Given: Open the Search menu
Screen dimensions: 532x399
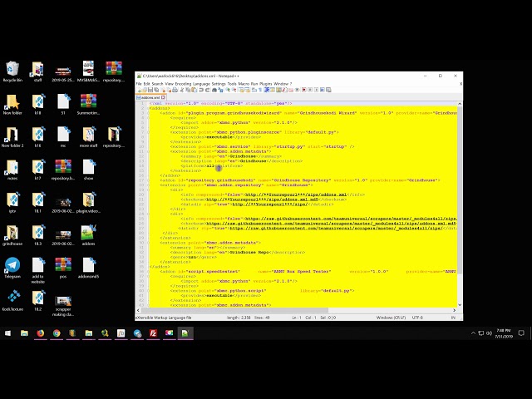Looking at the screenshot, I should tap(157, 84).
